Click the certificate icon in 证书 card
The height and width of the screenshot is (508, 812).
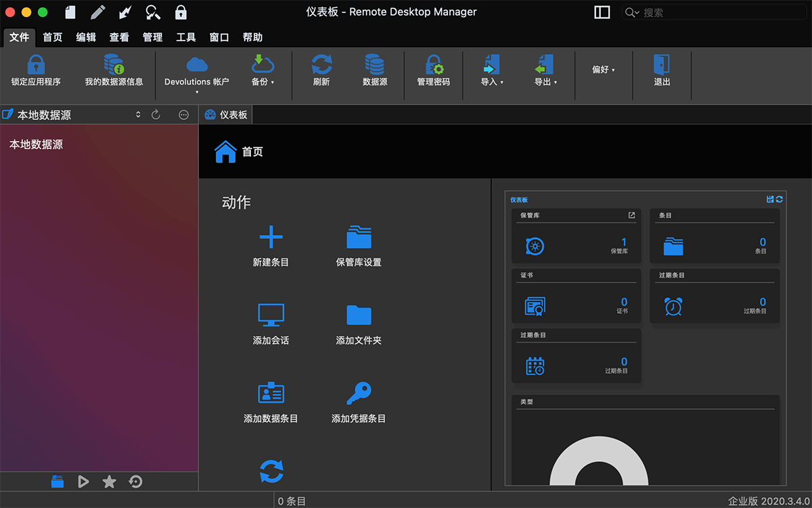[535, 307]
